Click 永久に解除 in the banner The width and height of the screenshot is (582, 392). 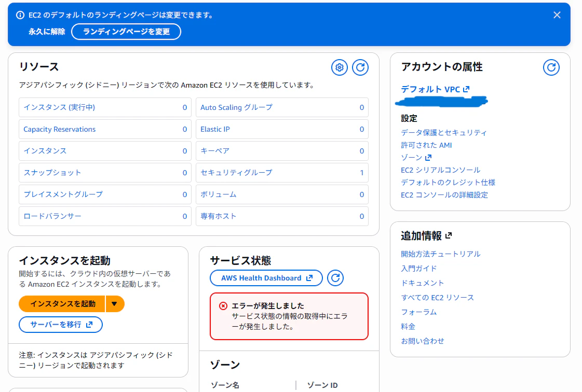47,32
